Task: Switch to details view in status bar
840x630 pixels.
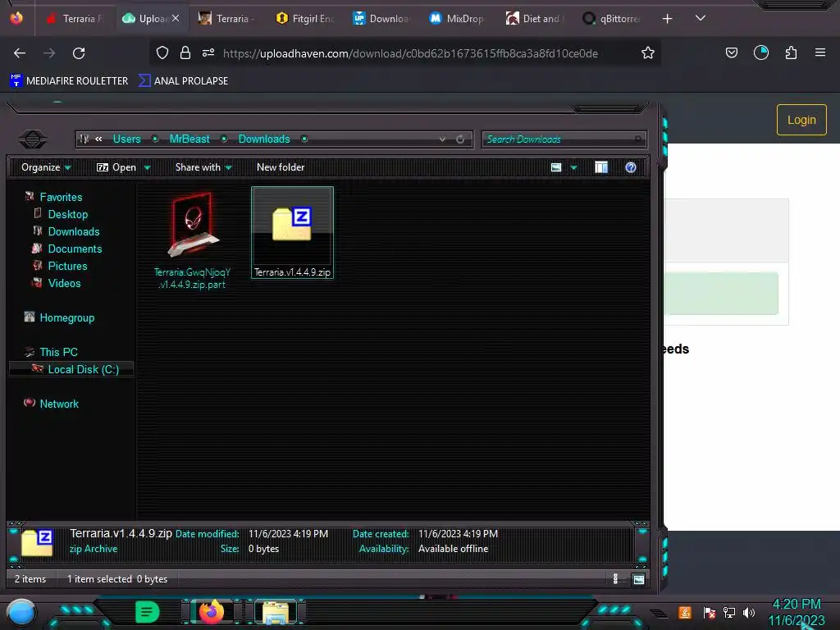Action: coord(615,578)
